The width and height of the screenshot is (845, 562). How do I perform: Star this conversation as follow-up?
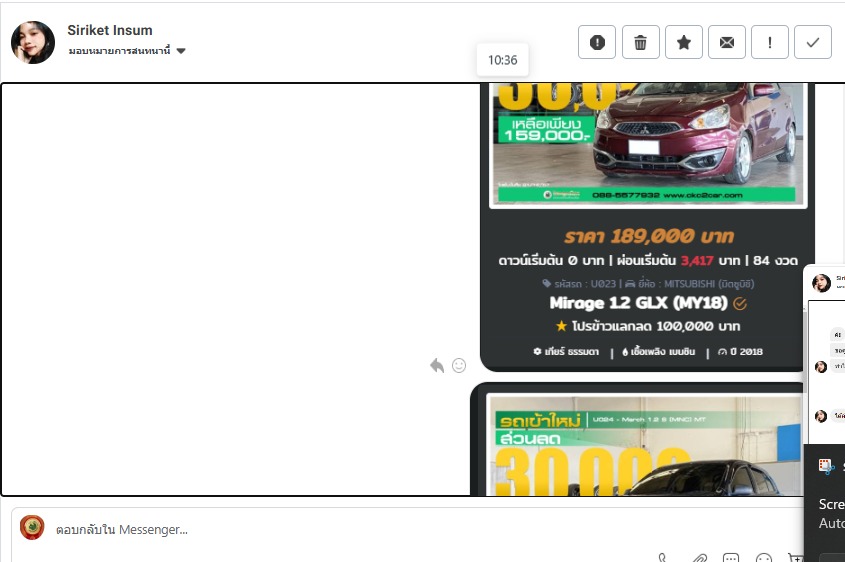[683, 42]
